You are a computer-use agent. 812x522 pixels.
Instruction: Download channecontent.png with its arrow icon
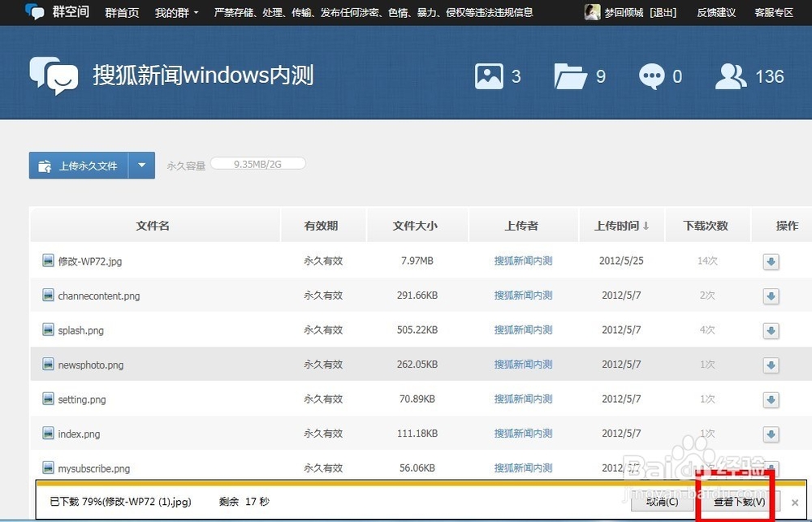[770, 296]
